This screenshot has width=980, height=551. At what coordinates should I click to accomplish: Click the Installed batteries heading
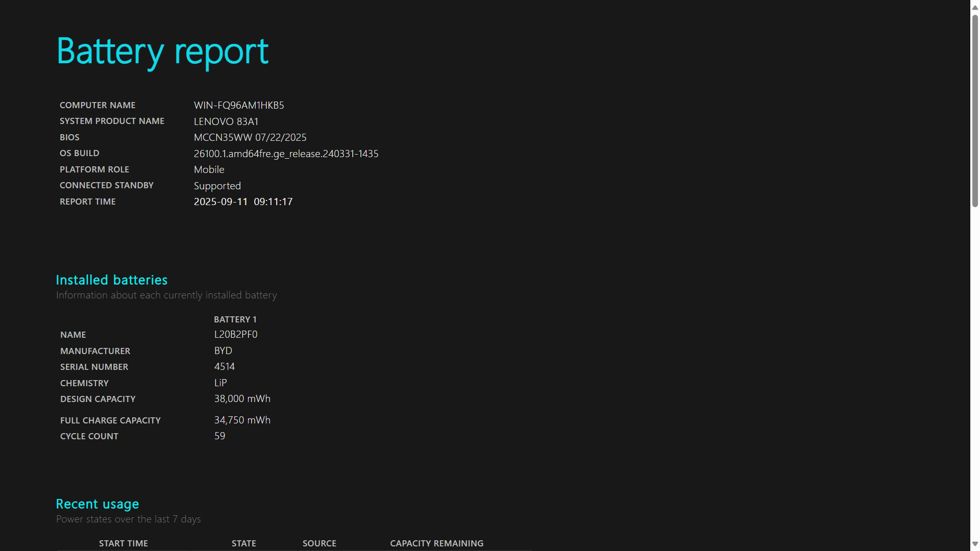112,280
